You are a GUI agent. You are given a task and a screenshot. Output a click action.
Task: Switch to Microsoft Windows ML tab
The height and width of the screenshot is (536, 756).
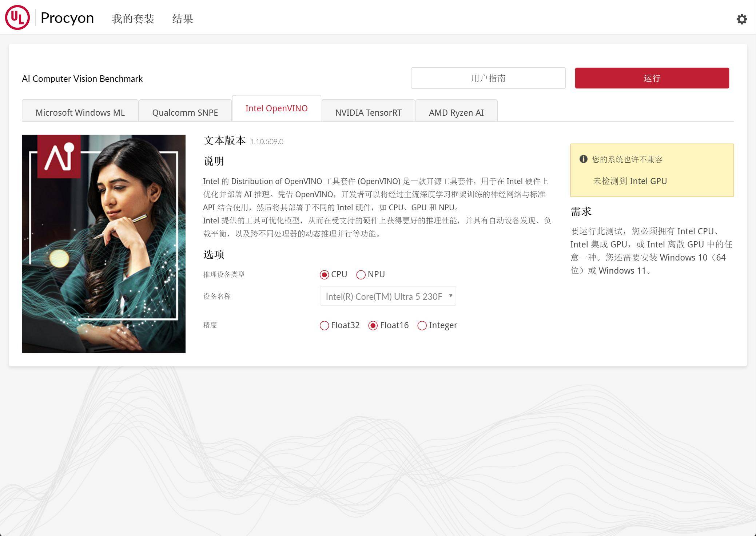[x=80, y=112]
